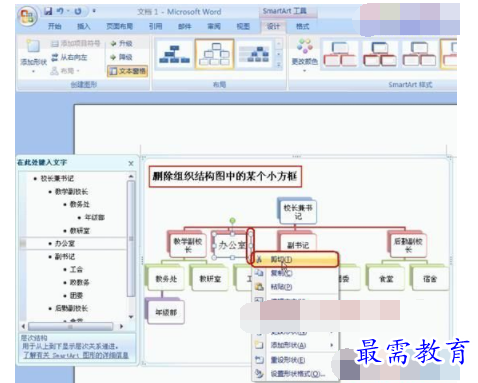Select the 食堂 box in the chart
The image size is (478, 383).
(x=386, y=279)
